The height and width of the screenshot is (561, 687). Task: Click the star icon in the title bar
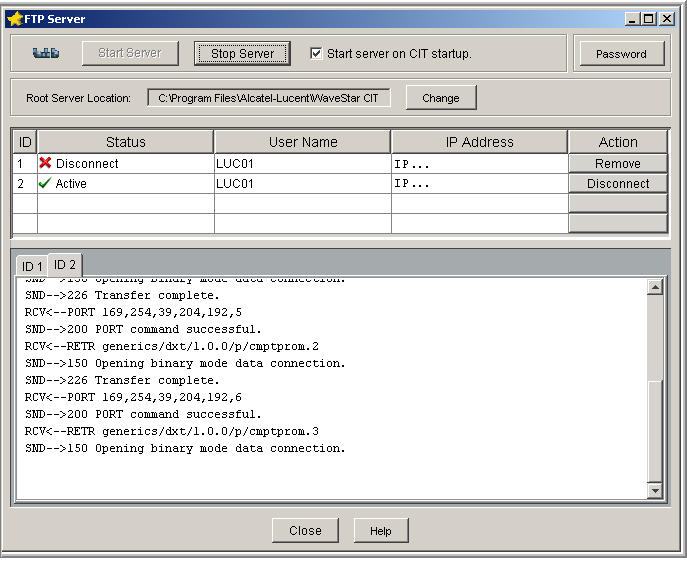[x=15, y=19]
